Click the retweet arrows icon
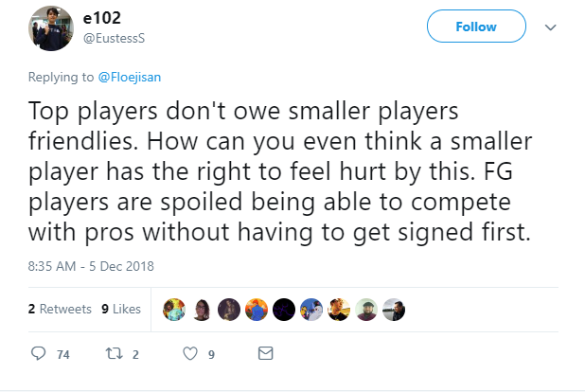This screenshot has height=392, width=585. (x=115, y=353)
